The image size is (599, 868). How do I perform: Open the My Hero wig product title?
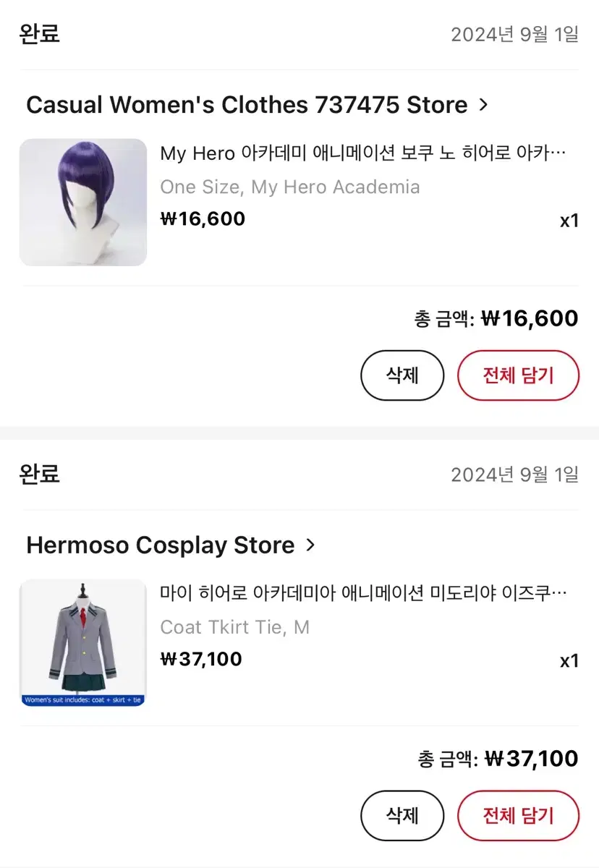(363, 153)
